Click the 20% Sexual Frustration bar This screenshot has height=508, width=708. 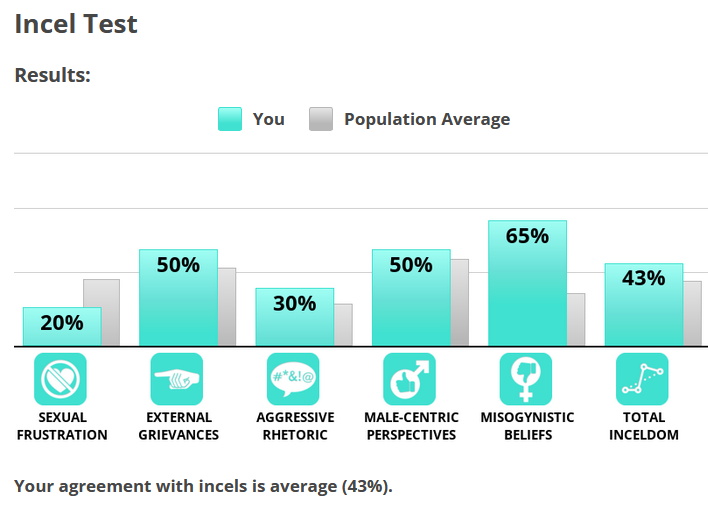[x=61, y=326]
